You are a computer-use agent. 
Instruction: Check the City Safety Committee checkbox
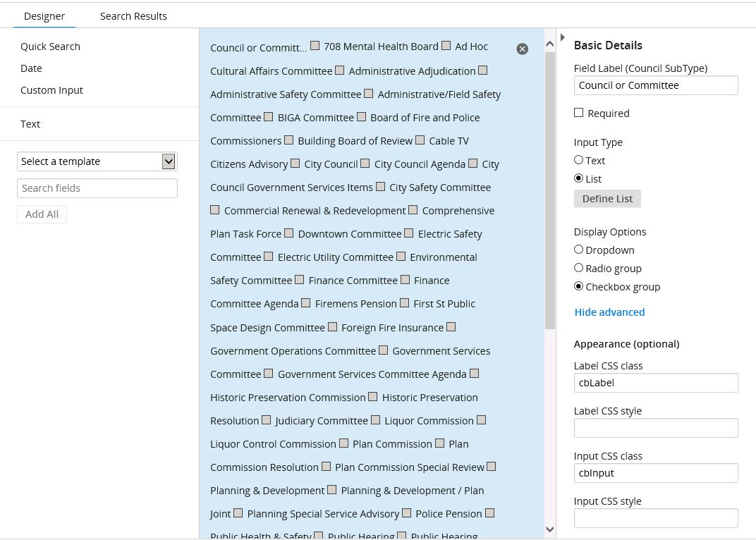[380, 187]
